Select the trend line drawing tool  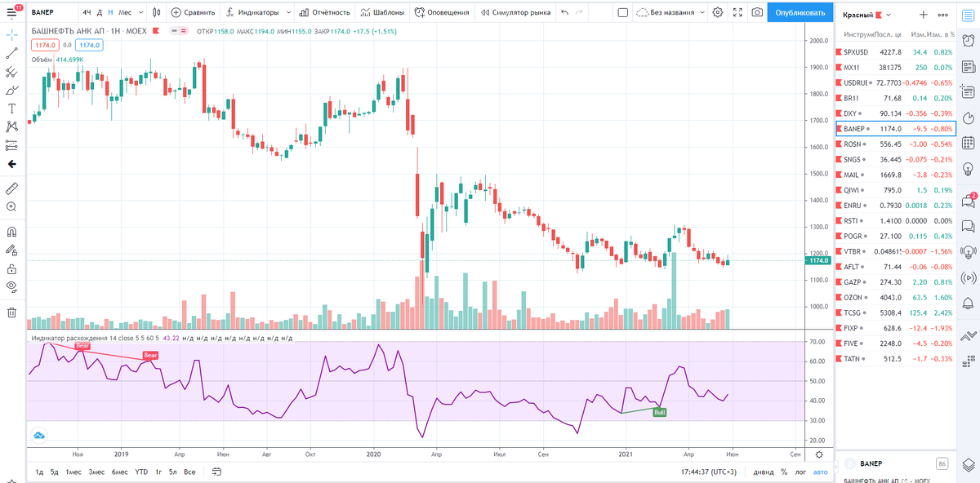tap(11, 53)
